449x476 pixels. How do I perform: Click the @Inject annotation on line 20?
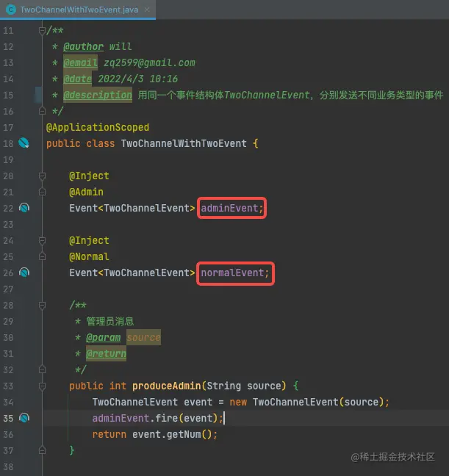[89, 176]
